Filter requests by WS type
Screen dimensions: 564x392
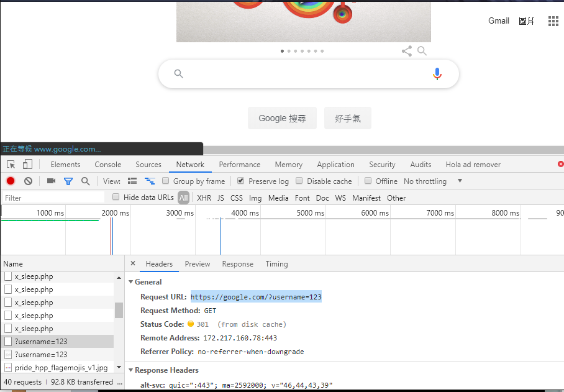[x=340, y=198]
